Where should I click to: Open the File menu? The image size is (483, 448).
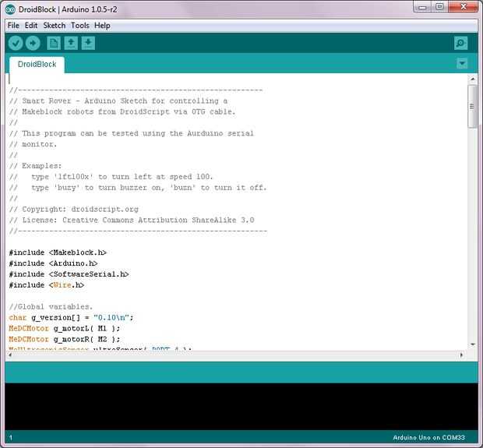tap(13, 26)
